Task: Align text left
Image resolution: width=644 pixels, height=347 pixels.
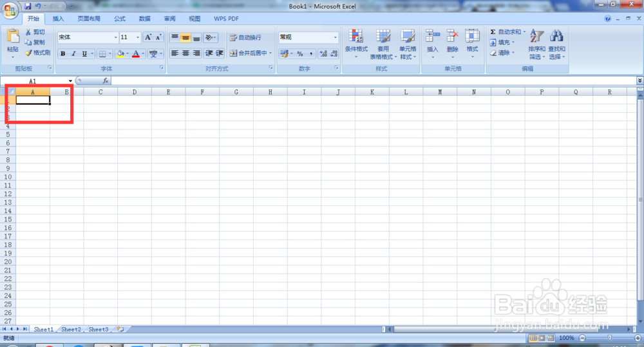Action: [x=175, y=53]
